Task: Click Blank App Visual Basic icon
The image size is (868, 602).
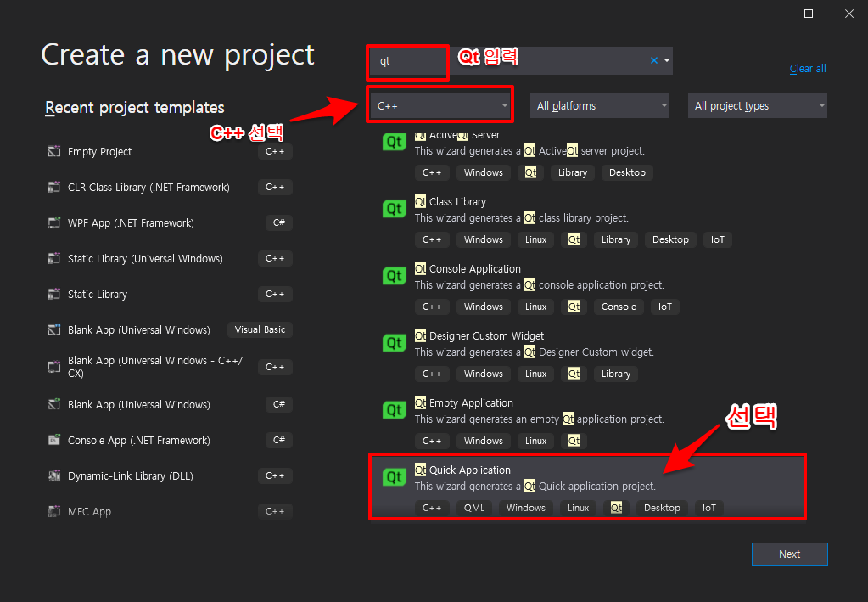Action: click(54, 329)
